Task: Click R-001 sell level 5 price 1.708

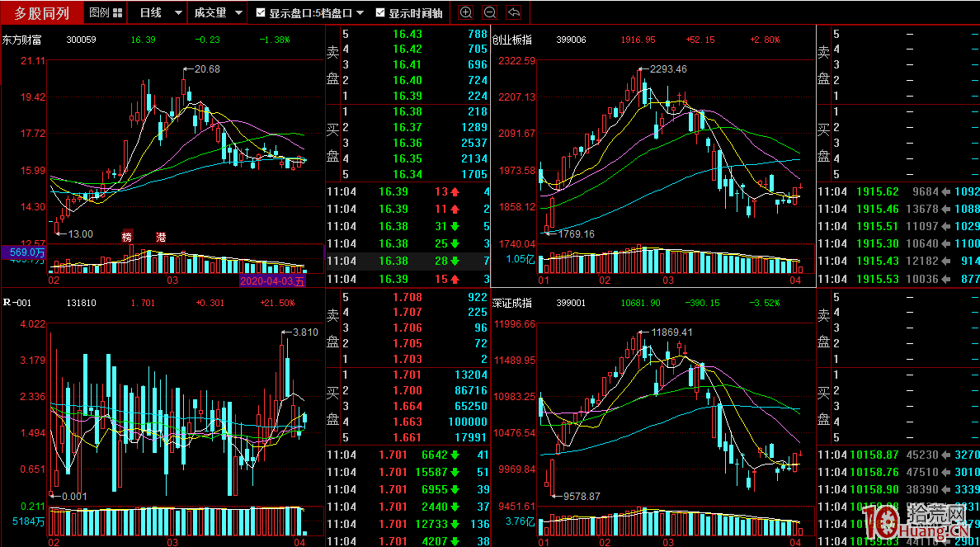Action: point(408,297)
